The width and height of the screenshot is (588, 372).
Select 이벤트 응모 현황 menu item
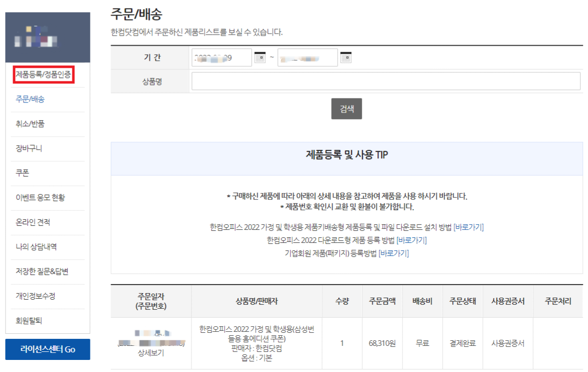tap(40, 198)
